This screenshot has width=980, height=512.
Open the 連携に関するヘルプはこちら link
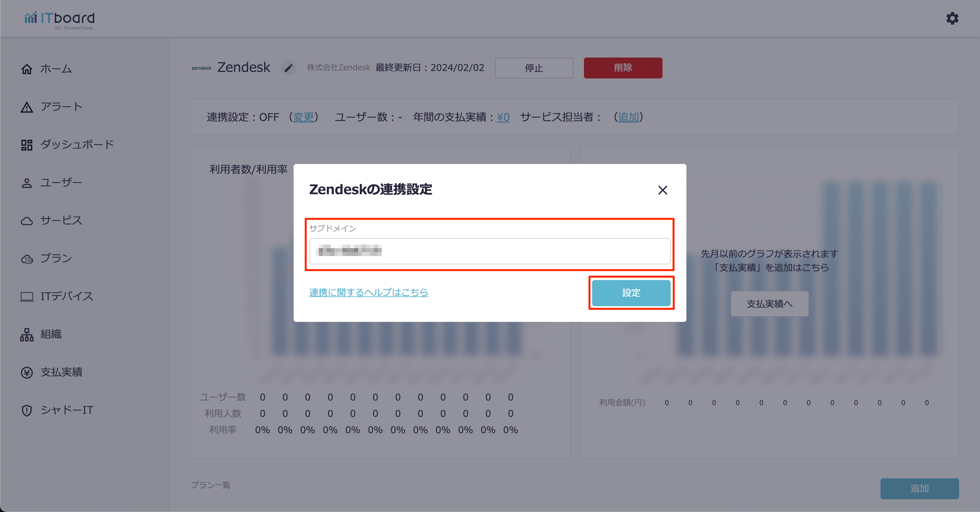coord(368,292)
